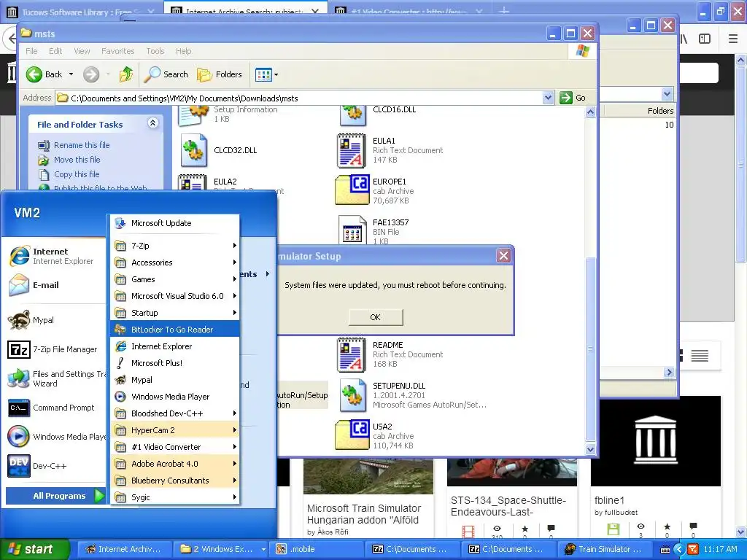Expand the Games submenu

[175, 279]
